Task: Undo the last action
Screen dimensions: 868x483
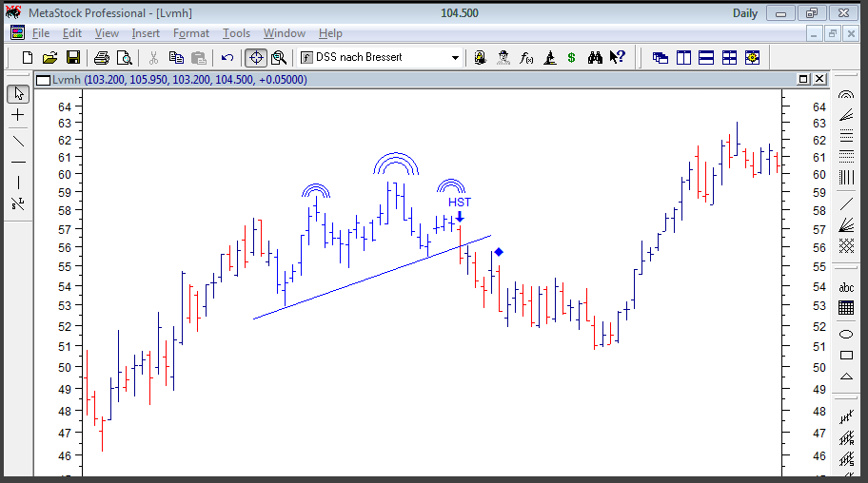Action: point(227,58)
